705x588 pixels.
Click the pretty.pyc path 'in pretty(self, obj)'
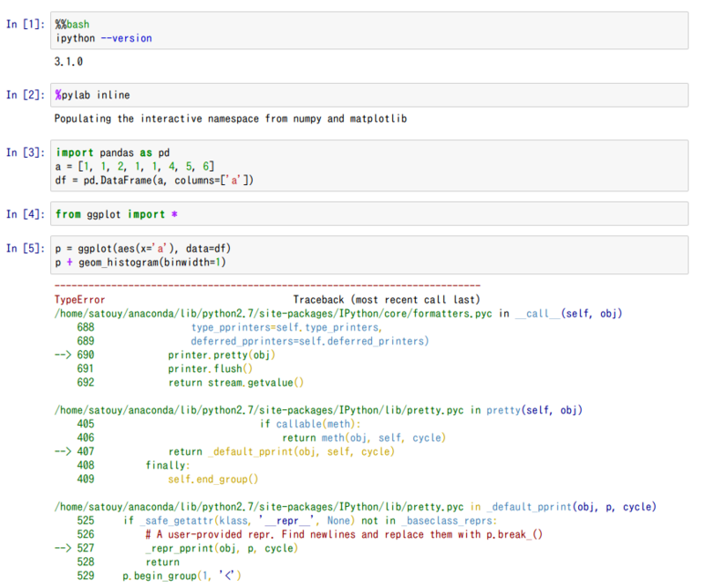(318, 410)
